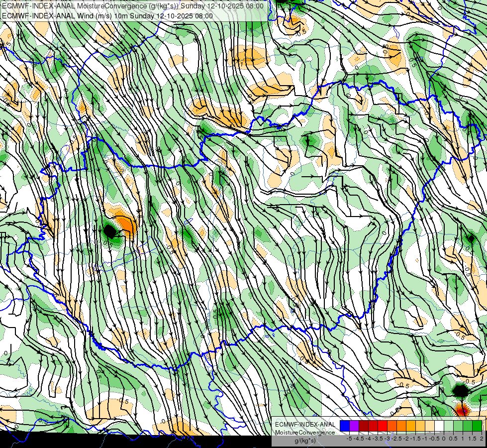Click the legend label MoistureConvergence
487x448 pixels.
[305, 433]
